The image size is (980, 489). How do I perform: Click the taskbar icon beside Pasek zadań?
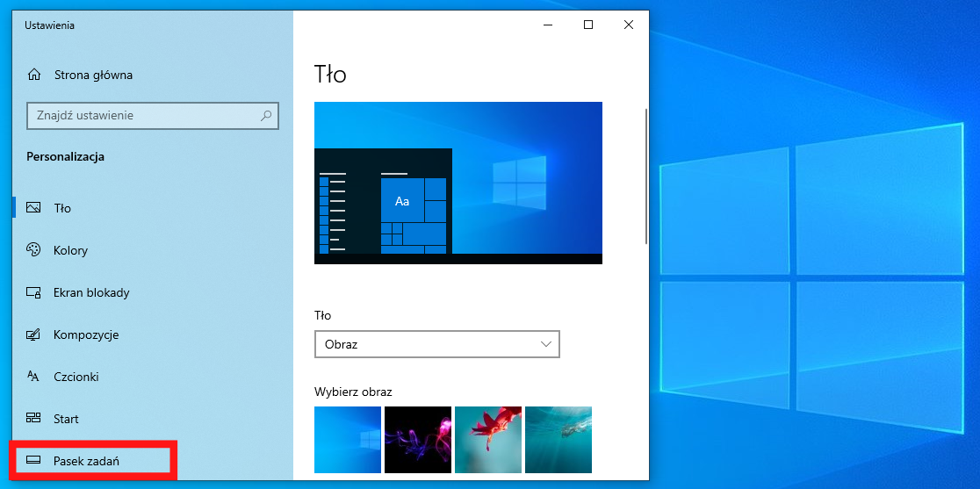(33, 460)
